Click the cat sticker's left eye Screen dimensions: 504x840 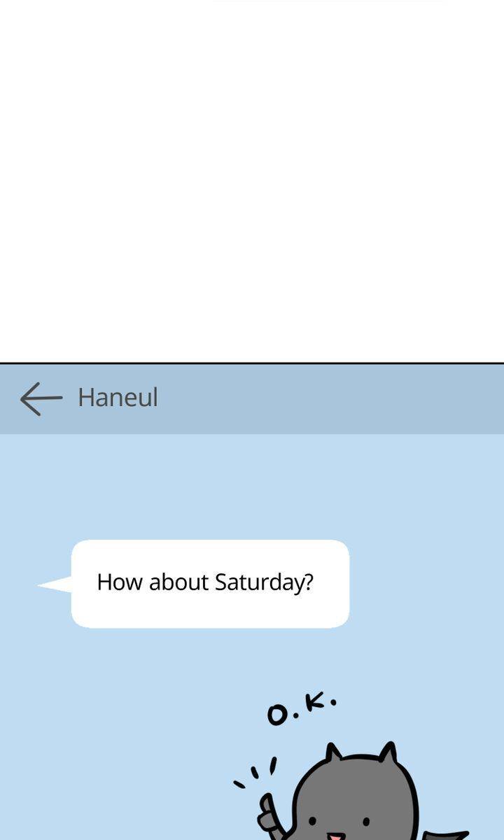pyautogui.click(x=311, y=821)
